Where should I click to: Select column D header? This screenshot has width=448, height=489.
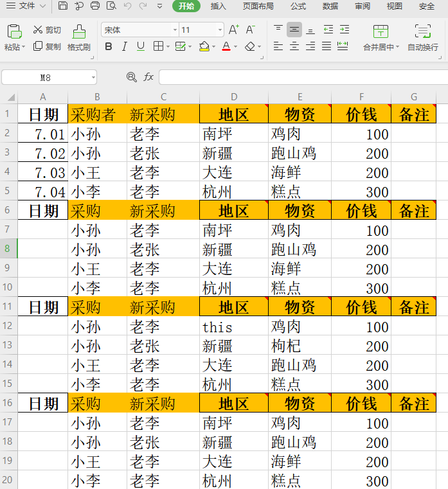(234, 97)
